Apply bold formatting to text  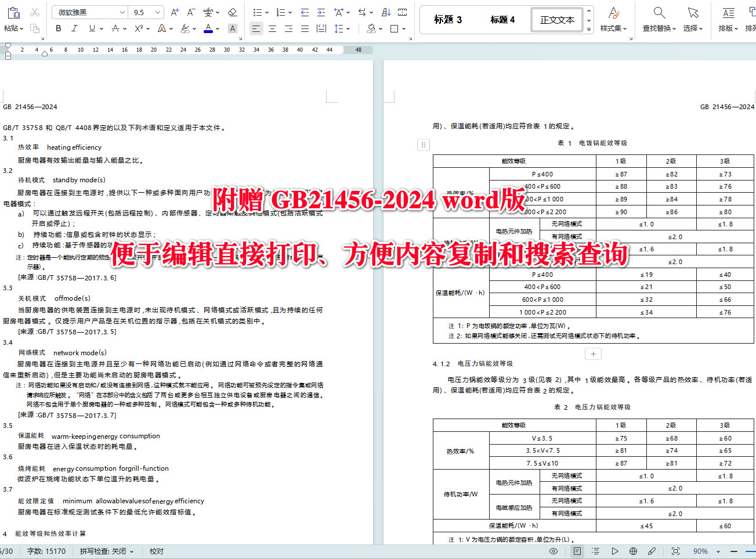58,28
